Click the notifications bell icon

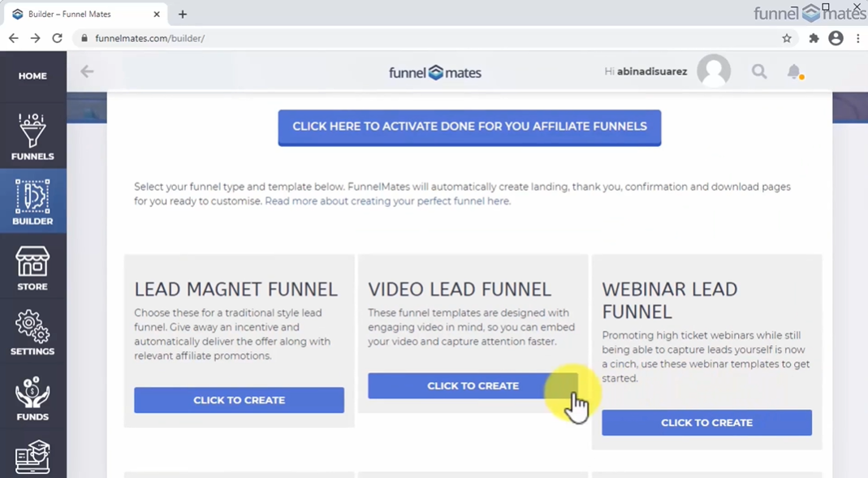(x=795, y=72)
